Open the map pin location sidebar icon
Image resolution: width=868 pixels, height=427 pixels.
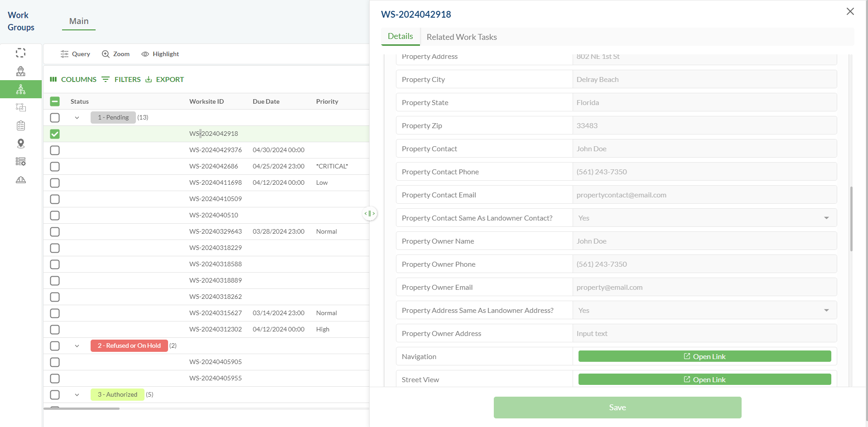pyautogui.click(x=21, y=144)
